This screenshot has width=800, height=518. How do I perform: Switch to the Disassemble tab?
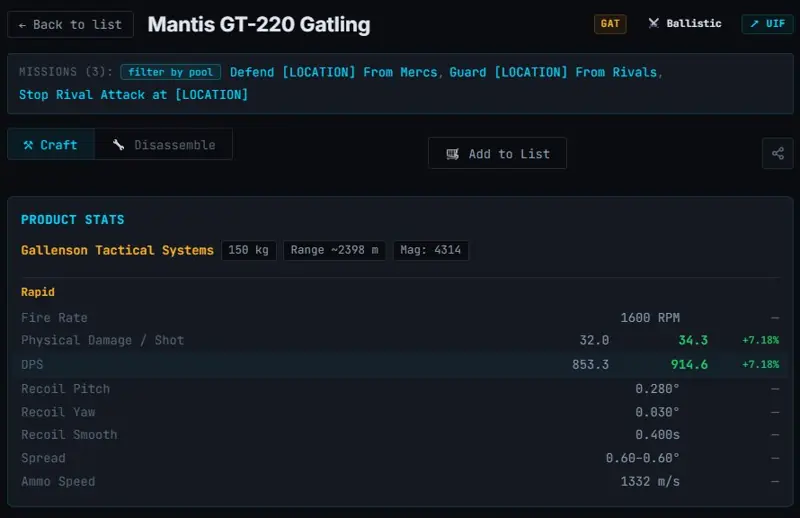pos(164,145)
